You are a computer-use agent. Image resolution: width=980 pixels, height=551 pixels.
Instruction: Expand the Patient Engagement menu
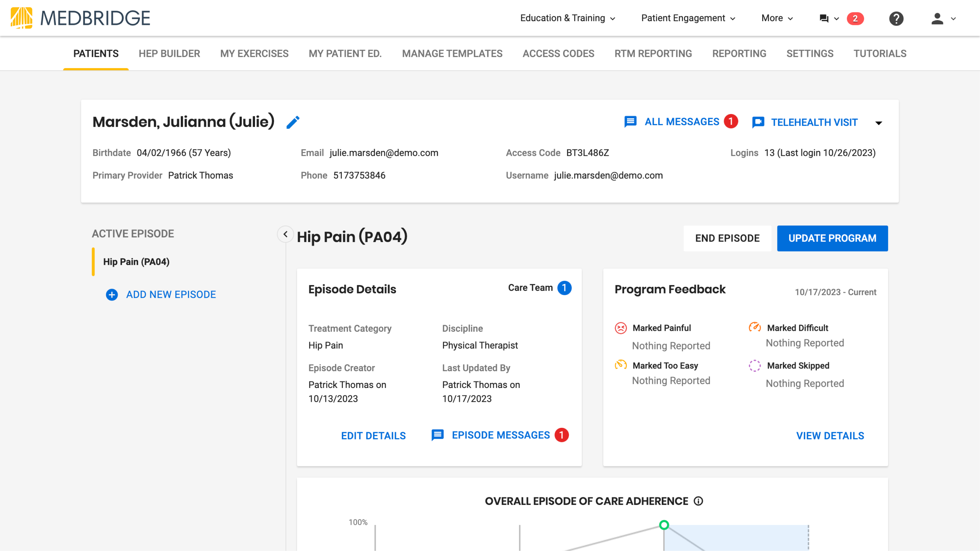688,18
